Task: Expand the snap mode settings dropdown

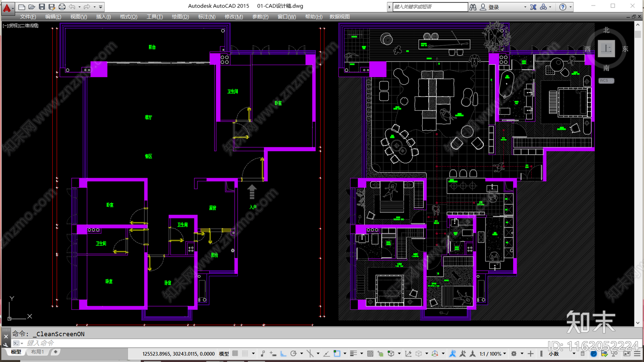Action: tap(253, 354)
